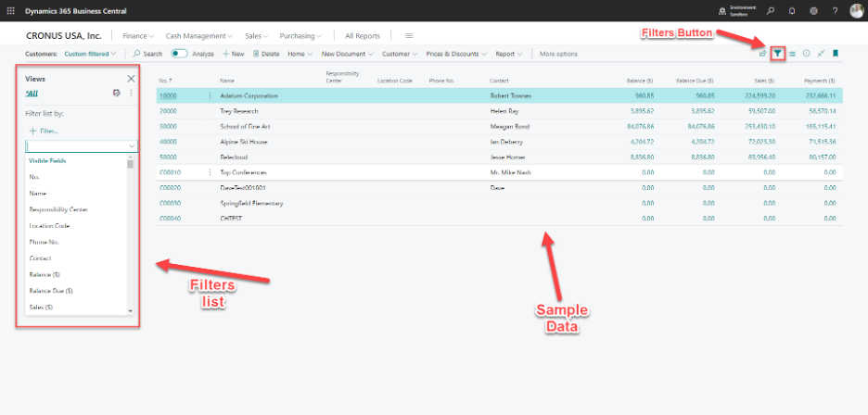The height and width of the screenshot is (415, 868).
Task: Open the Report dropdown
Action: pos(509,54)
